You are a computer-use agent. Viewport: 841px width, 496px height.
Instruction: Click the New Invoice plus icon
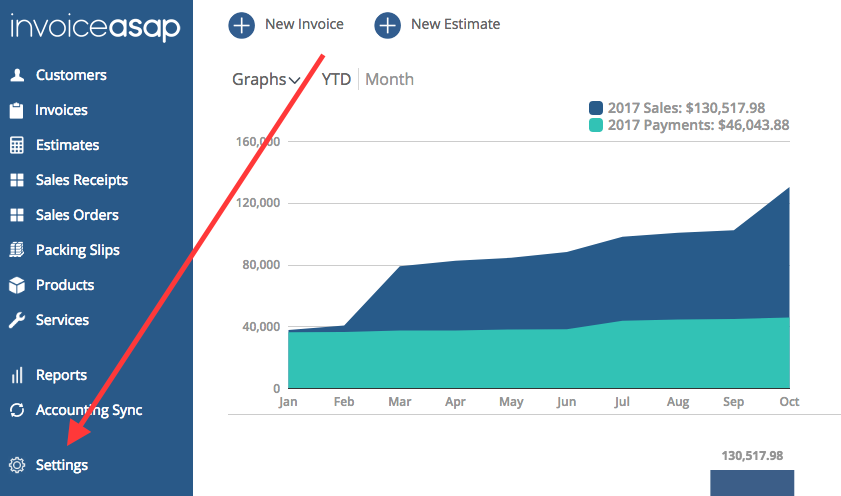pyautogui.click(x=241, y=24)
